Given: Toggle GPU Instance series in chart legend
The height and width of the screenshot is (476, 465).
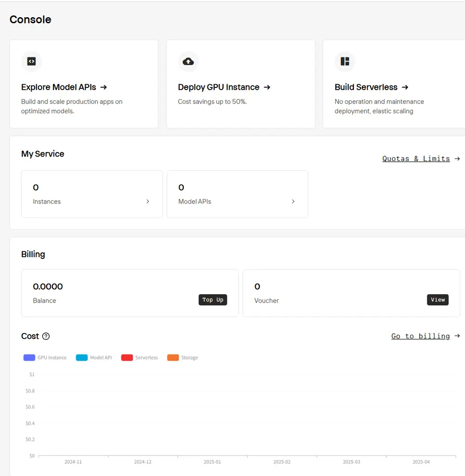Looking at the screenshot, I should tap(45, 358).
